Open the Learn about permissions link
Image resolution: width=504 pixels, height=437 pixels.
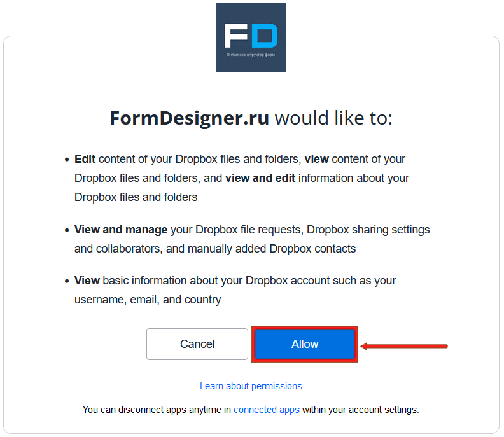click(251, 386)
